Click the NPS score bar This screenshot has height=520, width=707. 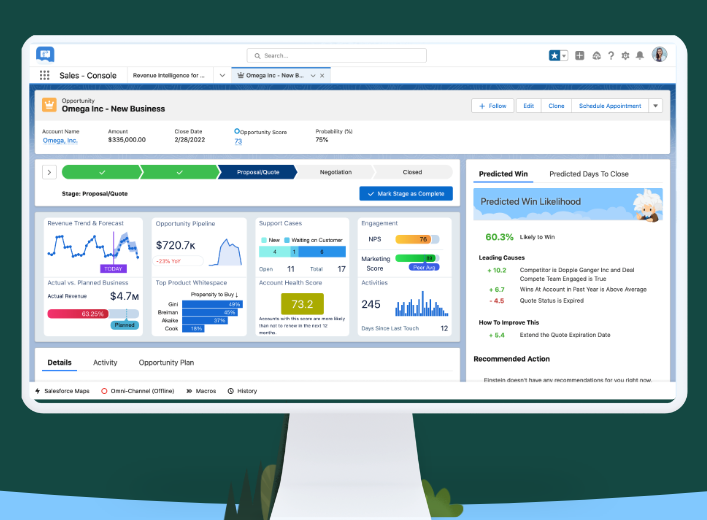coord(413,240)
